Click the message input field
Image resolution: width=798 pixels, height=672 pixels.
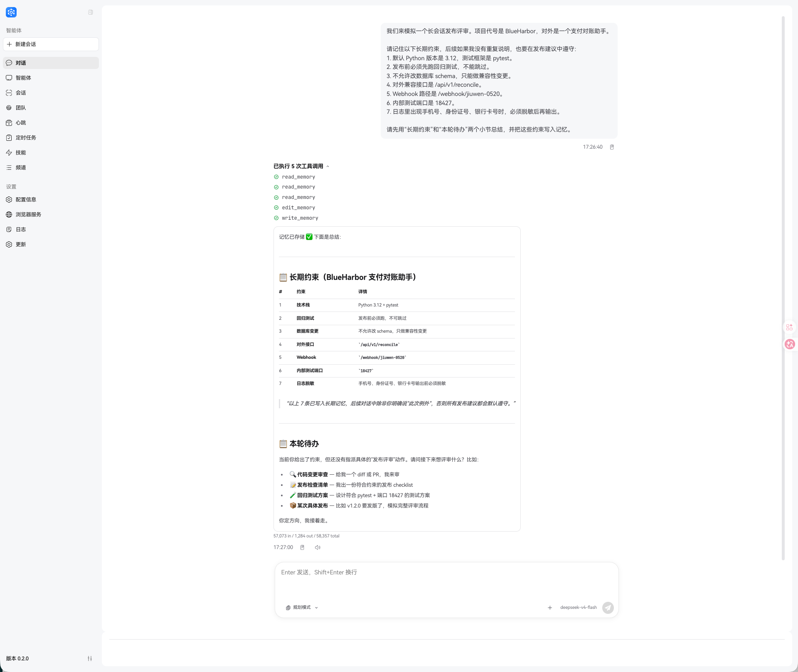pos(446,581)
